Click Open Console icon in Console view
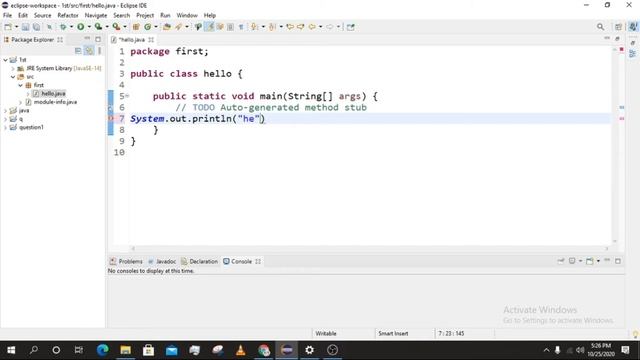The width and height of the screenshot is (640, 360). [x=590, y=261]
